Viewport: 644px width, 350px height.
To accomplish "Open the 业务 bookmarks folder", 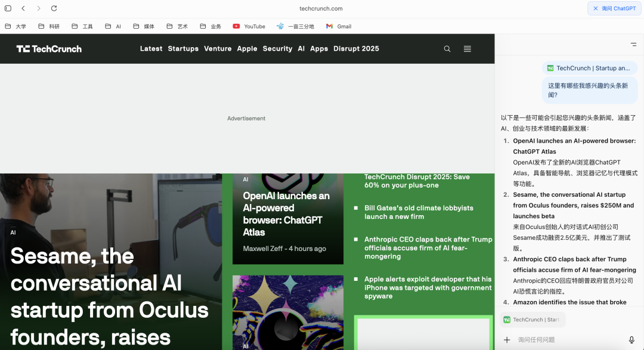I will 210,26.
